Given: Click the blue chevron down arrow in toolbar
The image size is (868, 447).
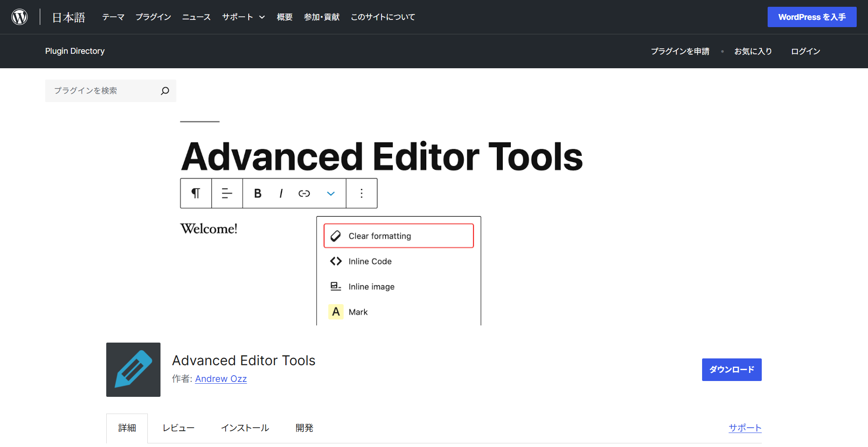Looking at the screenshot, I should 331,193.
